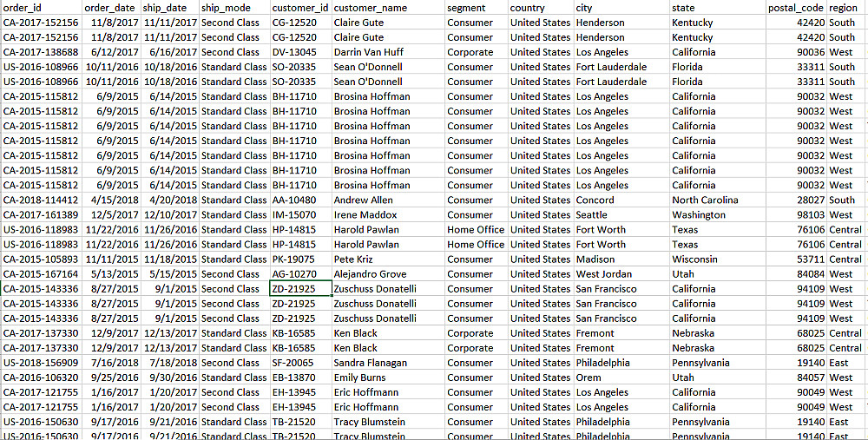The height and width of the screenshot is (440, 868).
Task: Click order date 4/15/2018
Action: pyautogui.click(x=111, y=200)
